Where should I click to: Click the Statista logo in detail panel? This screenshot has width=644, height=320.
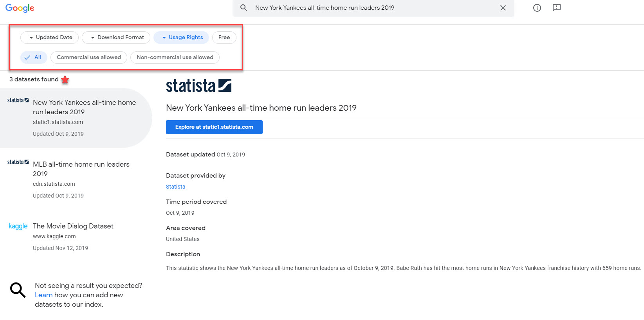(198, 86)
